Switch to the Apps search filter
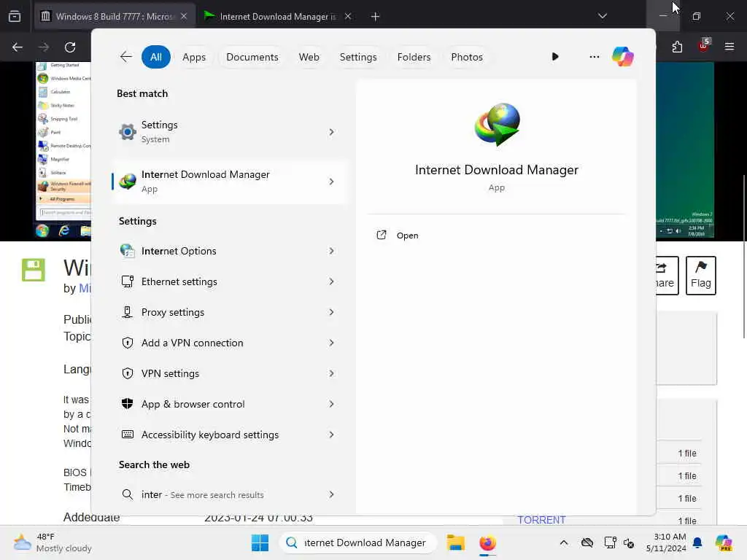Image resolution: width=747 pixels, height=560 pixels. click(194, 57)
